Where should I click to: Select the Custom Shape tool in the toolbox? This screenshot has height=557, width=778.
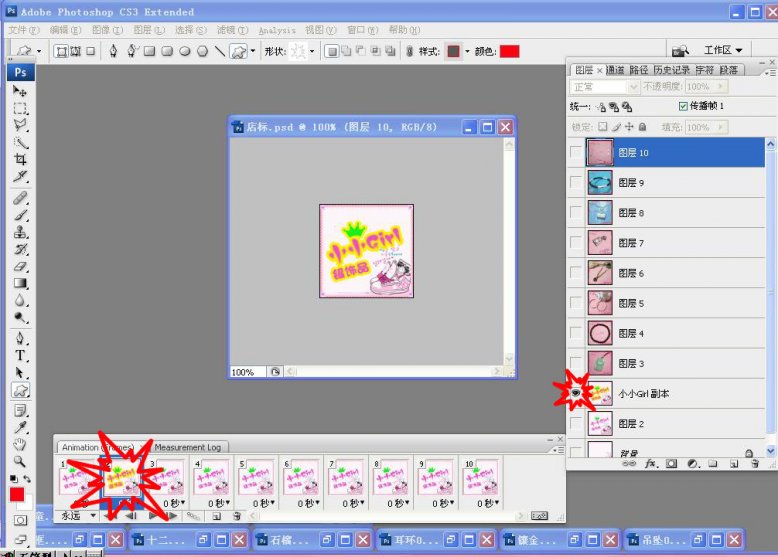(20, 390)
